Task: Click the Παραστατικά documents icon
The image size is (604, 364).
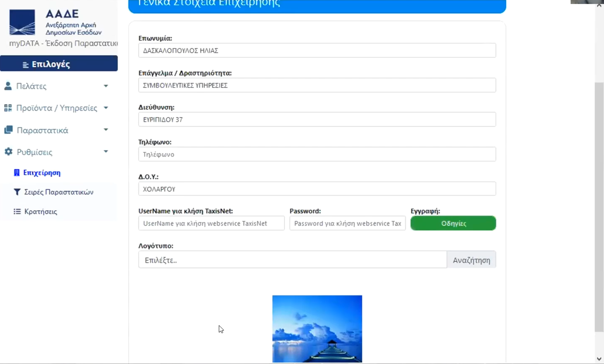Action: 8,130
